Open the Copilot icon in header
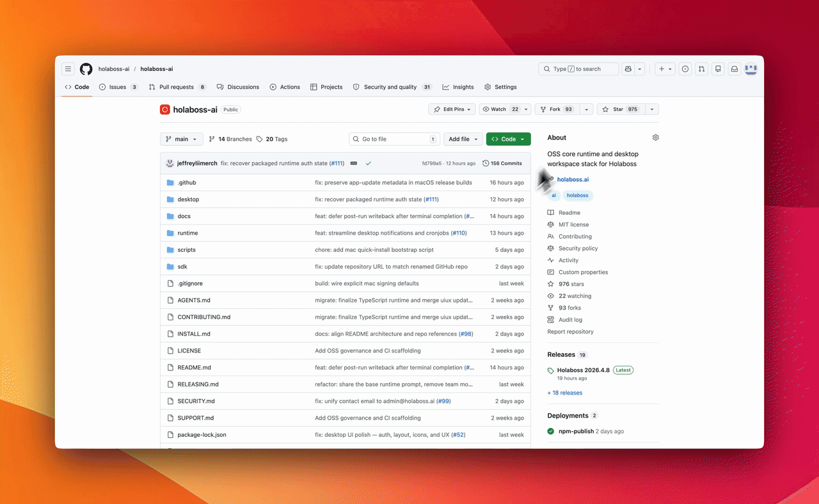This screenshot has height=504, width=819. tap(628, 69)
